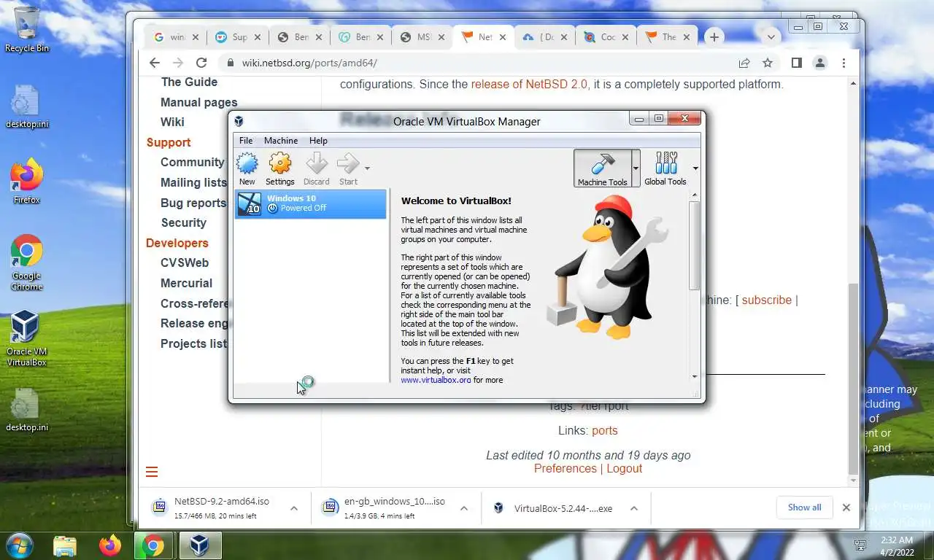
Task: Select Oracle VM VirtualBox desktop shortcut
Action: click(26, 338)
